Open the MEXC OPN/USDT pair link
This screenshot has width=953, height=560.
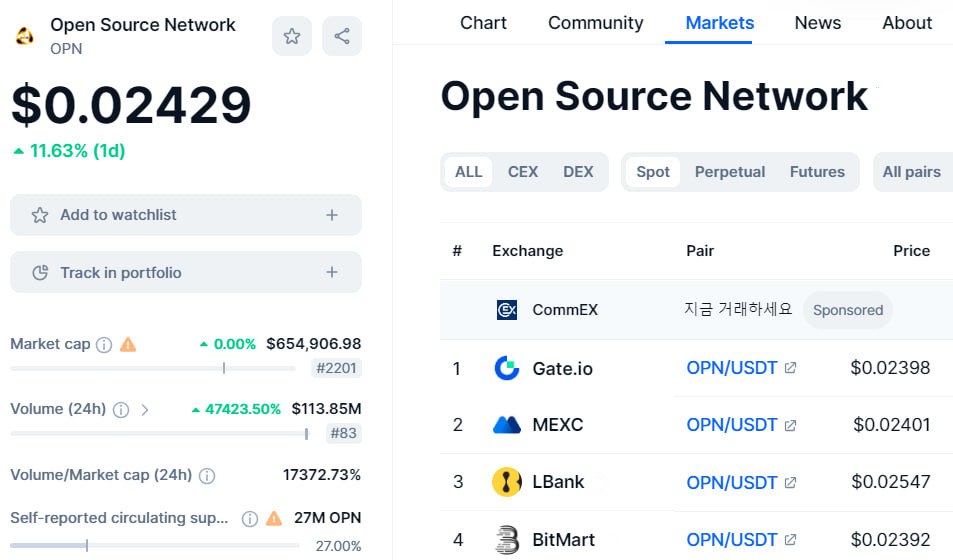732,425
